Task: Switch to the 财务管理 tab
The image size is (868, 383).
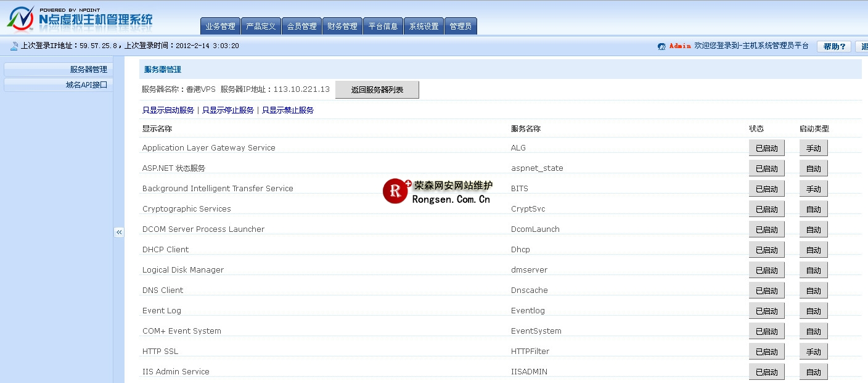Action: [x=342, y=27]
